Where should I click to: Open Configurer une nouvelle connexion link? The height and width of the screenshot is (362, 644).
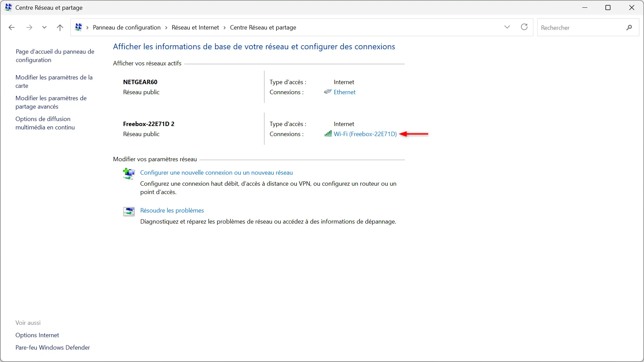(216, 172)
